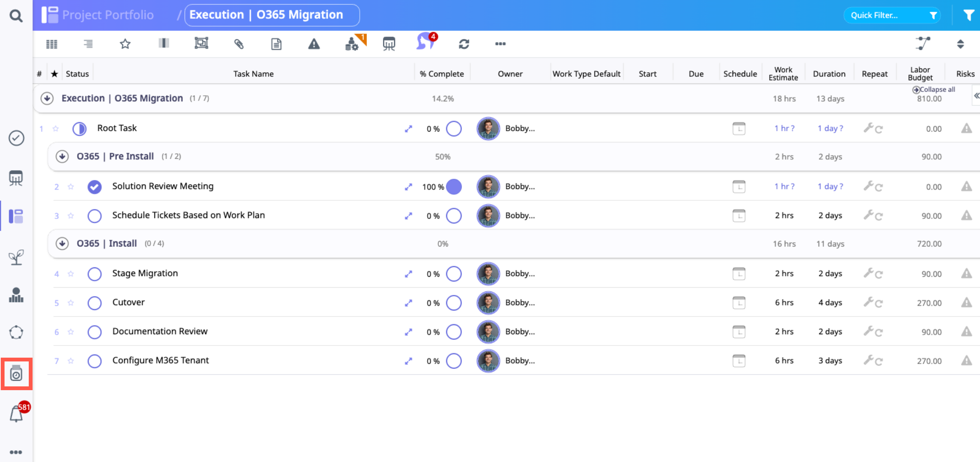Click percent complete circle for Documentation Review
Image resolution: width=980 pixels, height=462 pixels.
[x=453, y=332]
